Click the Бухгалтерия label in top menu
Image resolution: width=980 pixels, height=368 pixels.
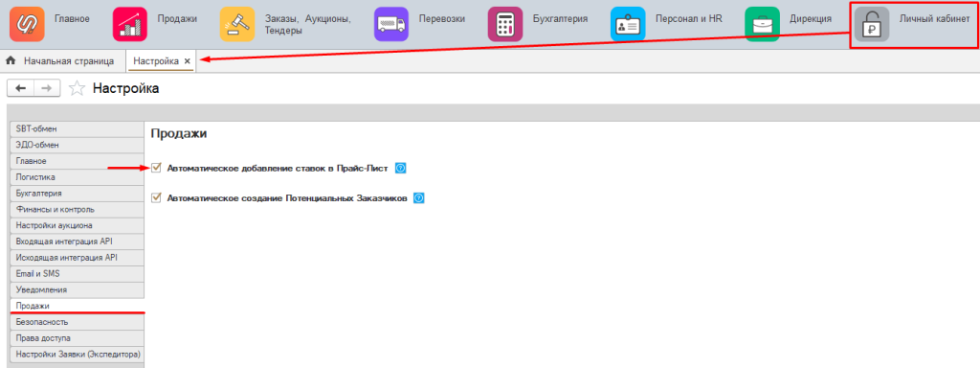(560, 19)
